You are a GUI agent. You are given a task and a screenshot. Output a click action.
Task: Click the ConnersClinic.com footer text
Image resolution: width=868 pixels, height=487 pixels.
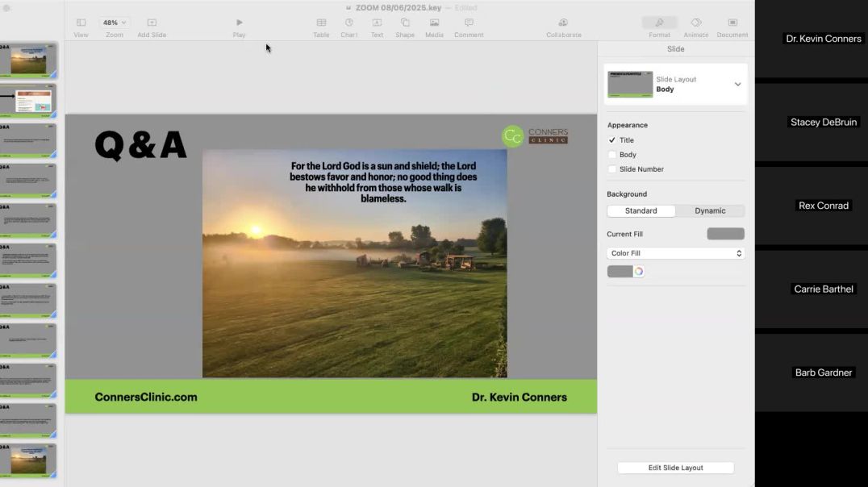pyautogui.click(x=145, y=398)
